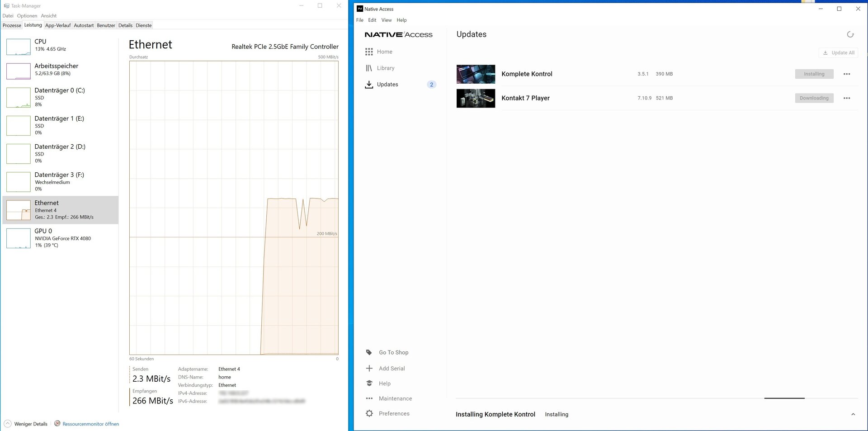Click the Updates download icon in sidebar
The width and height of the screenshot is (868, 431).
(369, 85)
